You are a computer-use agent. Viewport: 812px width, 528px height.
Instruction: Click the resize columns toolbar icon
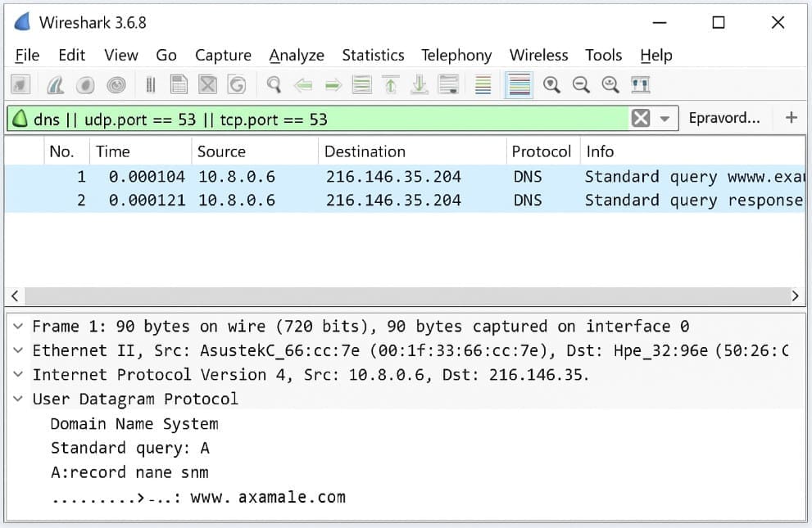coord(641,85)
